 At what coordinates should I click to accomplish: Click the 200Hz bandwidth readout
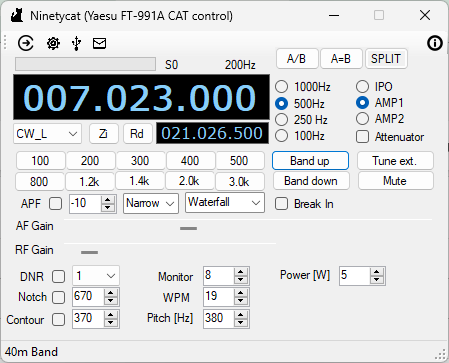click(x=240, y=65)
